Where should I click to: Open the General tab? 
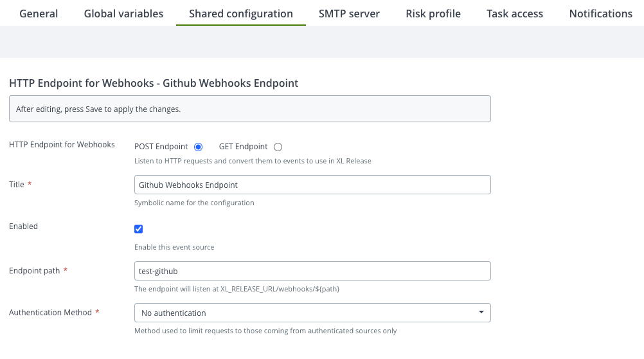coord(39,14)
